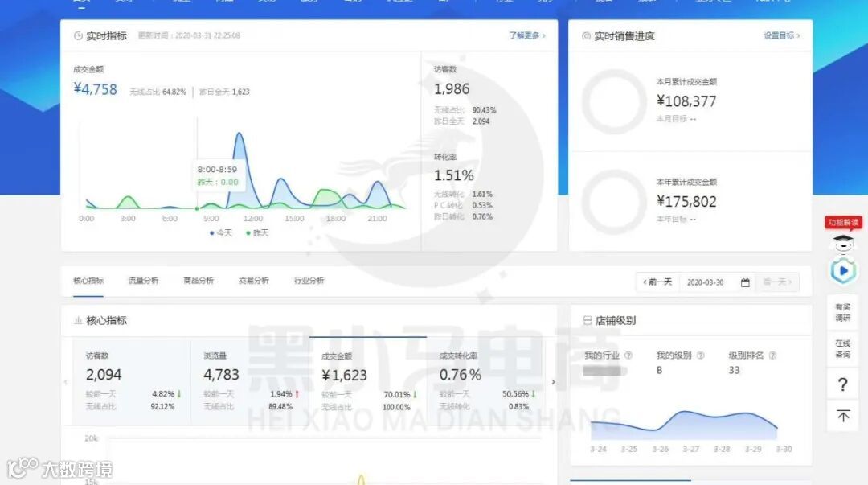Click the ¥4,758 real-time sales amount

(95, 89)
